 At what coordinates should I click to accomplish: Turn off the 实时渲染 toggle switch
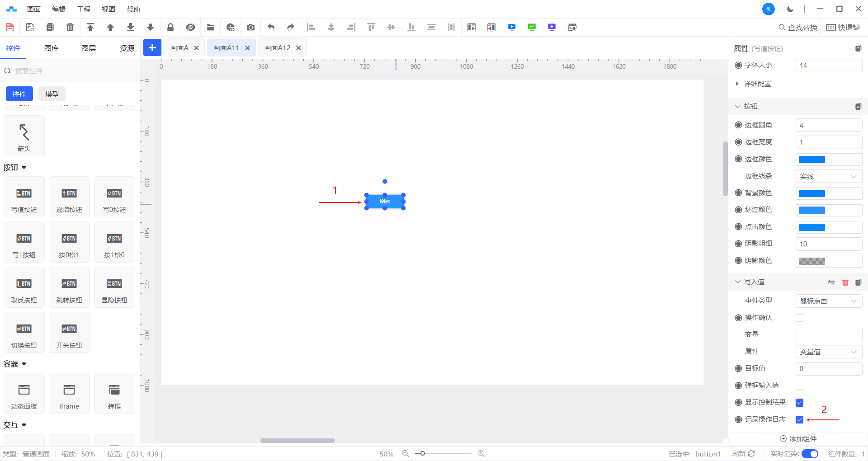[810, 454]
